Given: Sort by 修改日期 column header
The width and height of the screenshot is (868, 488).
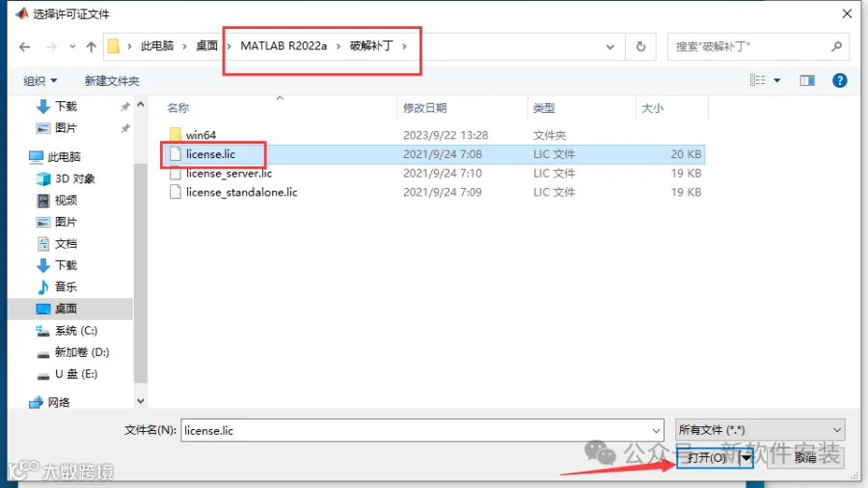Looking at the screenshot, I should pos(424,108).
